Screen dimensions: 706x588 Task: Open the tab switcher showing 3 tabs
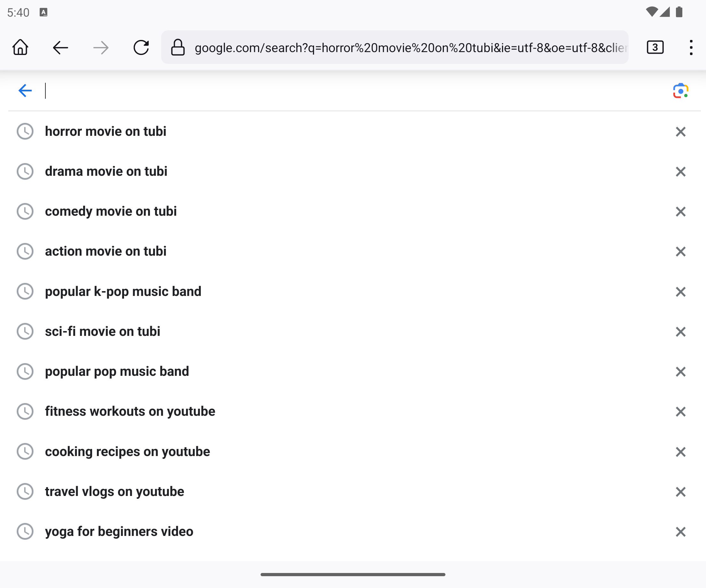655,47
